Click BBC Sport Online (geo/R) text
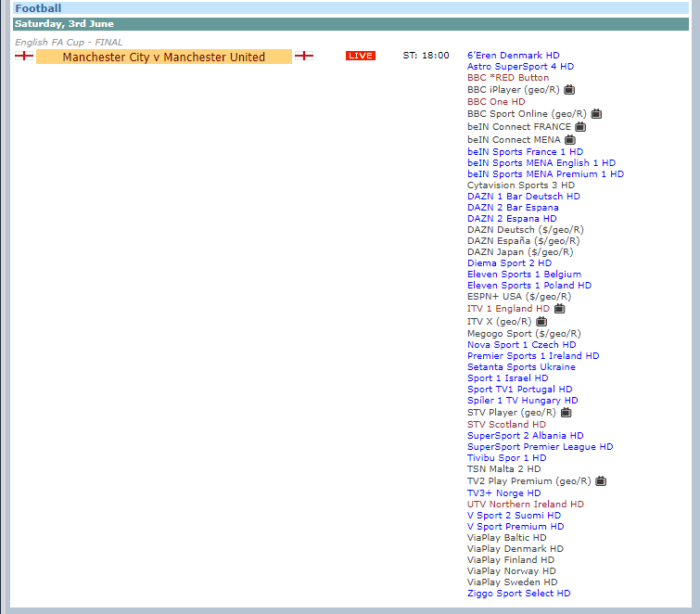This screenshot has width=700, height=614. [x=527, y=114]
